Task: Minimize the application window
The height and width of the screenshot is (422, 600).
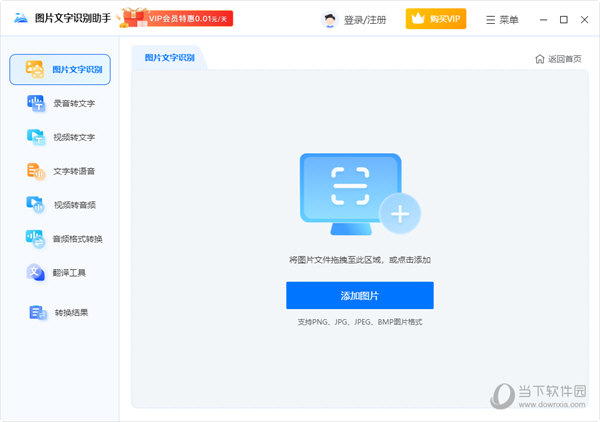Action: click(x=543, y=20)
